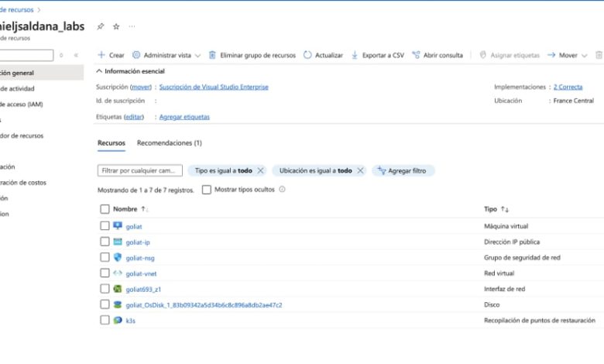Image resolution: width=604 pixels, height=364 pixels.
Task: Click the editar etiquetas link
Action: pos(134,117)
